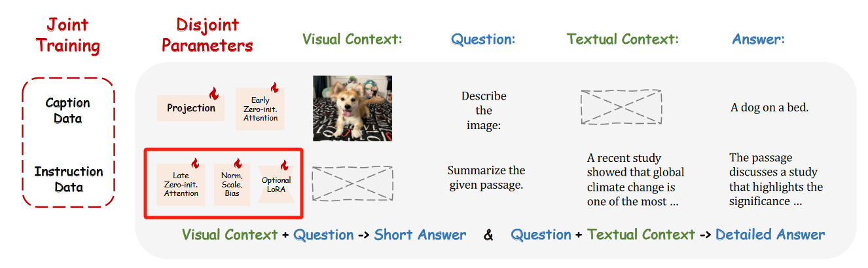Click the flame icon above Norm, Scale, Bias

point(237,163)
